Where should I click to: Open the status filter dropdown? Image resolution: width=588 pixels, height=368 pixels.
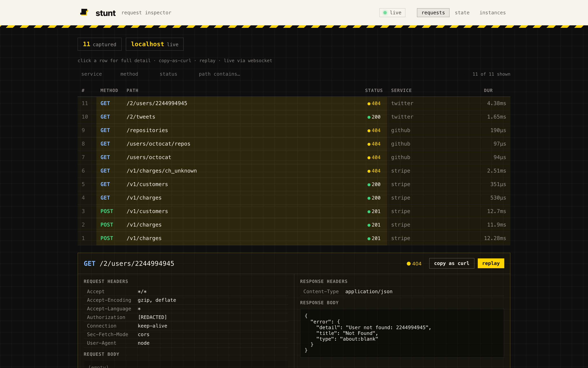click(174, 74)
